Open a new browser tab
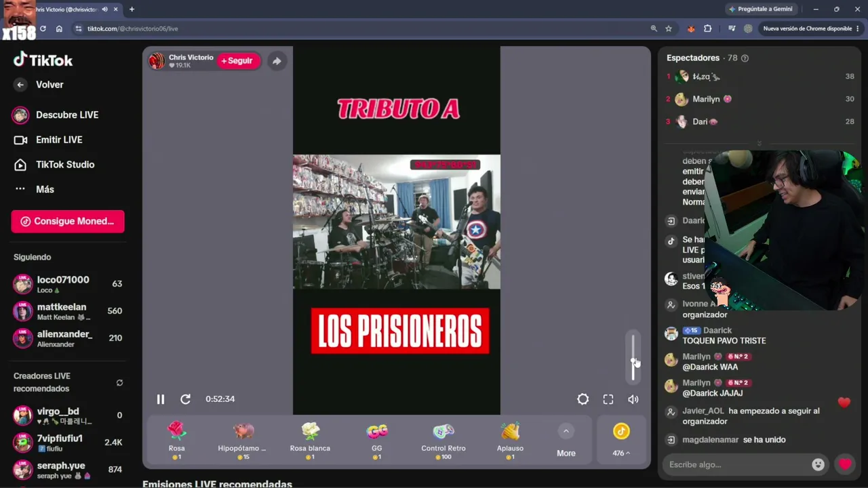The width and height of the screenshot is (868, 488). (132, 9)
